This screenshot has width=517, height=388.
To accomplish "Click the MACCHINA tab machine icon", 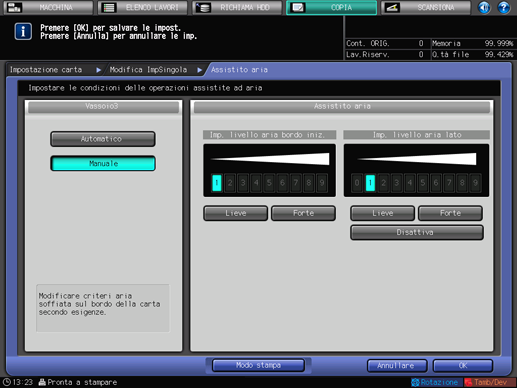I will tap(14, 7).
